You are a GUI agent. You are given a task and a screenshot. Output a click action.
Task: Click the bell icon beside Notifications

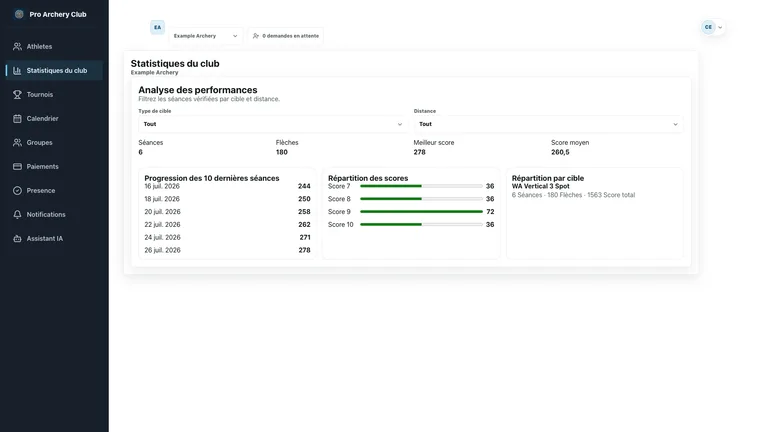point(17,215)
